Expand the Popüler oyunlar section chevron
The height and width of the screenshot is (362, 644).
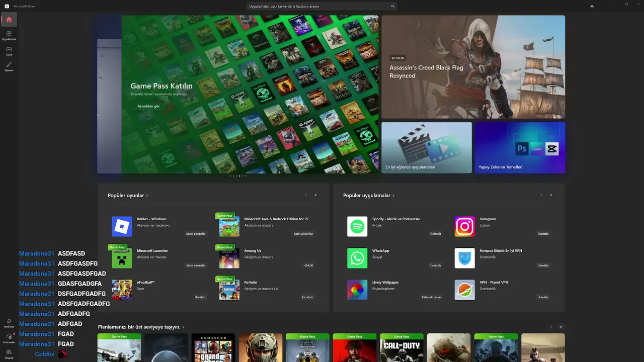coord(147,196)
